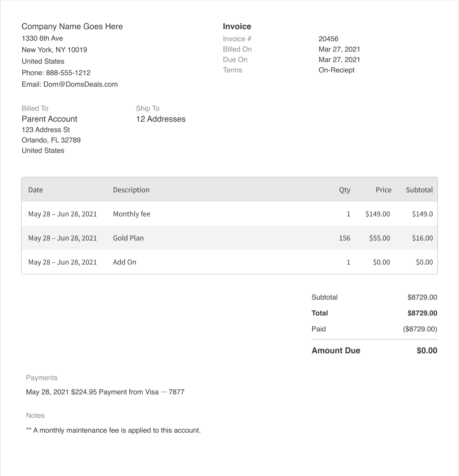Viewport: 459px width, 476px height.
Task: Click the On-Reciept terms value
Action: pos(337,70)
